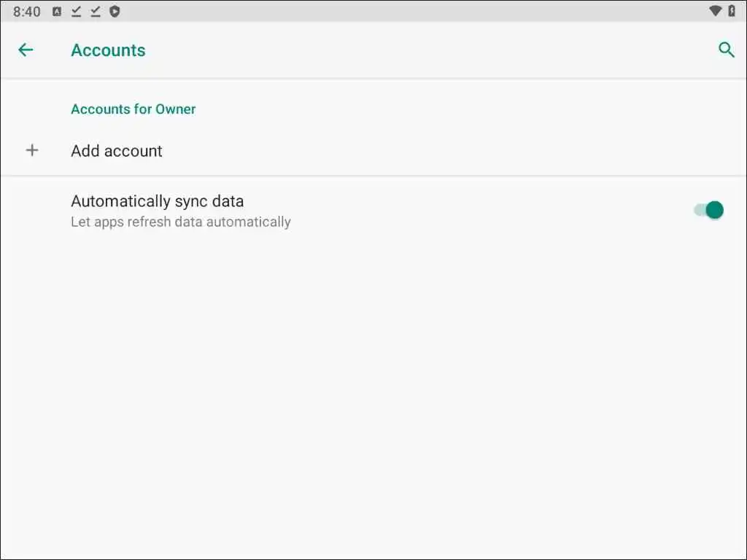747x560 pixels.
Task: Click the Accounts for Owner section header
Action: click(x=133, y=109)
